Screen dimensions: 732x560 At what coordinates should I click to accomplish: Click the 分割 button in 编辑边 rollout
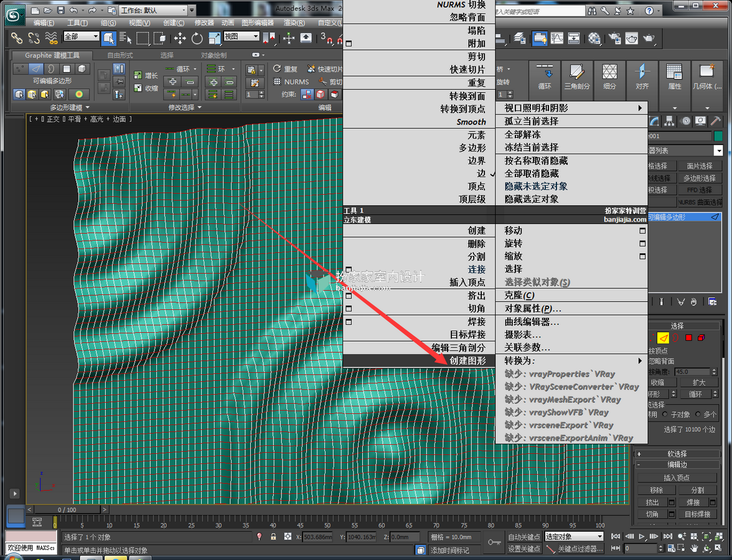coord(697,490)
